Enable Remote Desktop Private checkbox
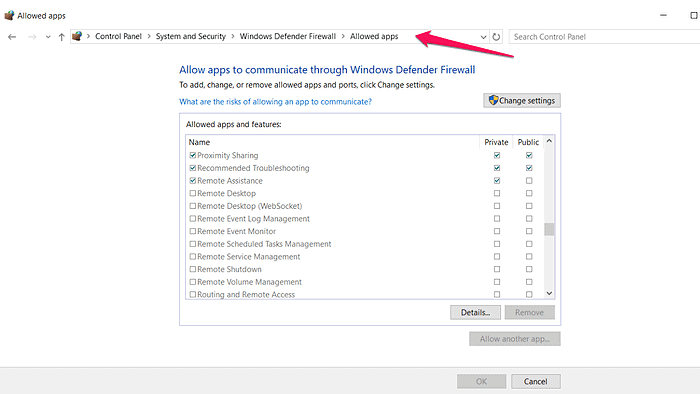 pyautogui.click(x=497, y=193)
